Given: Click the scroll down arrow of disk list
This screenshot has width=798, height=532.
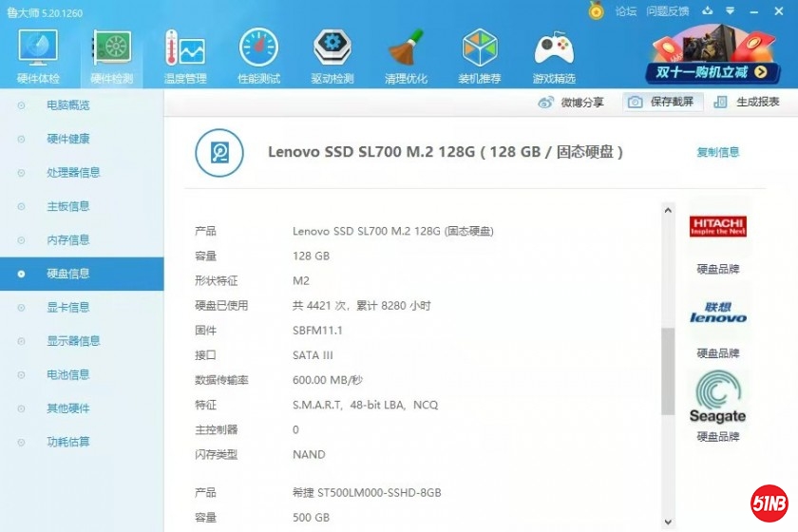Looking at the screenshot, I should click(668, 522).
